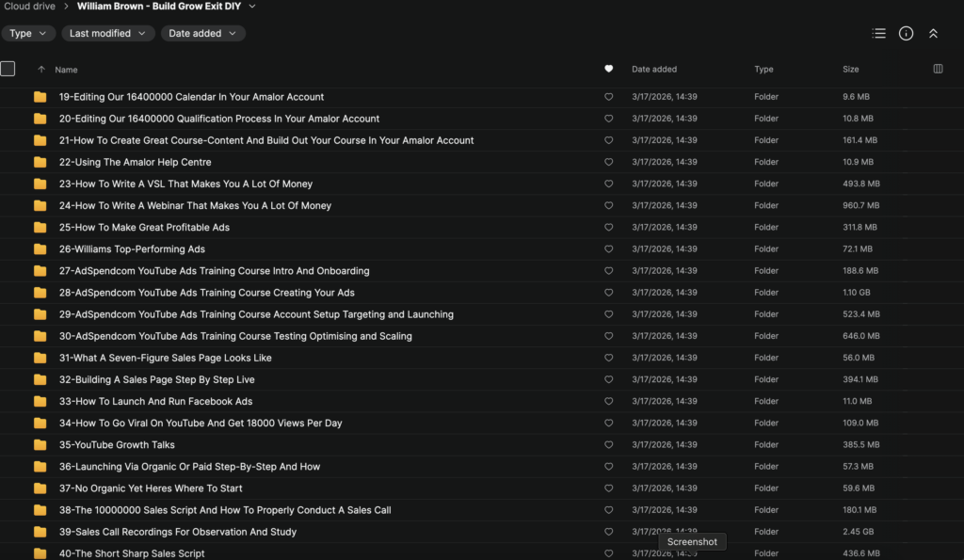Image resolution: width=964 pixels, height=560 pixels.
Task: Tick the select-all checkbox
Action: click(8, 69)
